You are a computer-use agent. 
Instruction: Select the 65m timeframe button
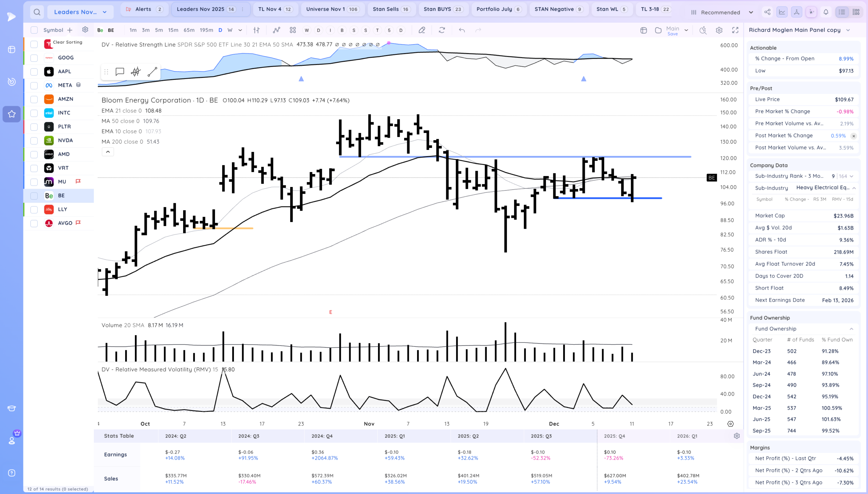(x=189, y=30)
